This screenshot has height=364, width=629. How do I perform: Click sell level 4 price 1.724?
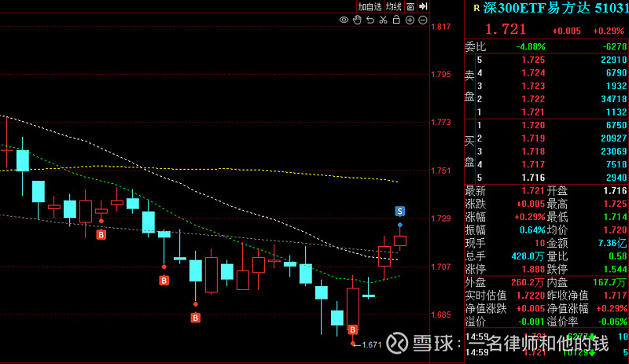coord(533,73)
